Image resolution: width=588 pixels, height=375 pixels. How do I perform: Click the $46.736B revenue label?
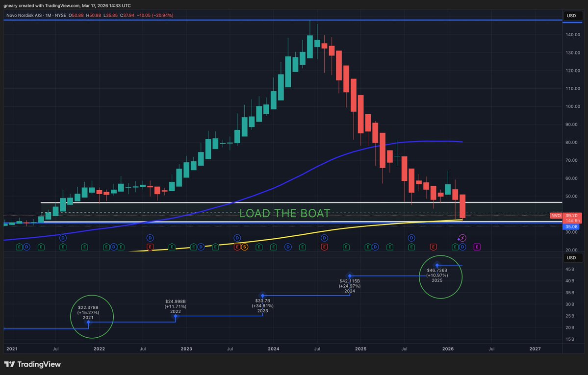click(437, 271)
